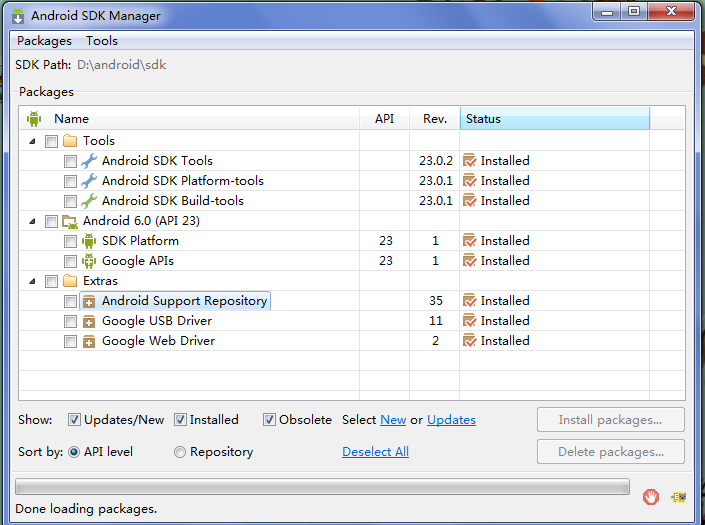Click the SDK Manager title bar download icon

point(18,15)
